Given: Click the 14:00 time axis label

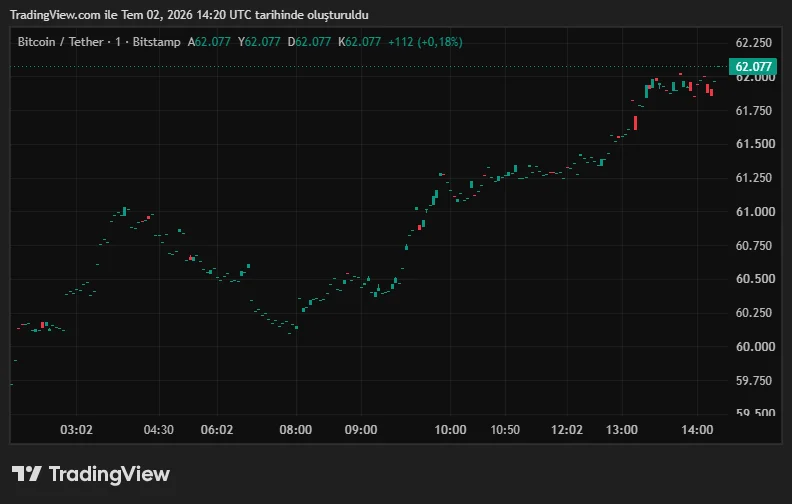Looking at the screenshot, I should [x=697, y=430].
